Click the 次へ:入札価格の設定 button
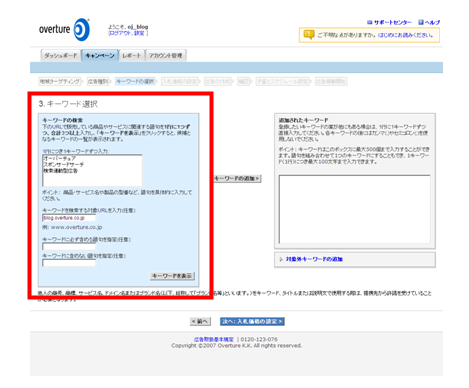The height and width of the screenshot is (388, 469). pyautogui.click(x=252, y=321)
